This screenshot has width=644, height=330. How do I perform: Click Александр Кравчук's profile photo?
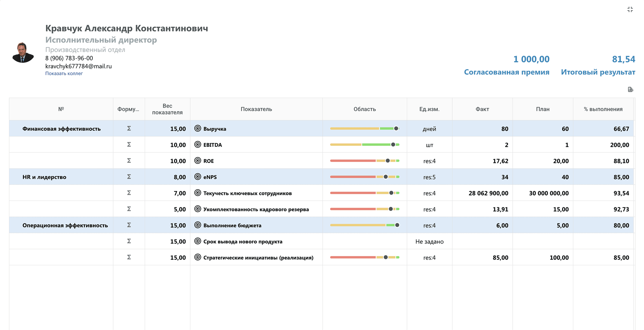pyautogui.click(x=23, y=53)
